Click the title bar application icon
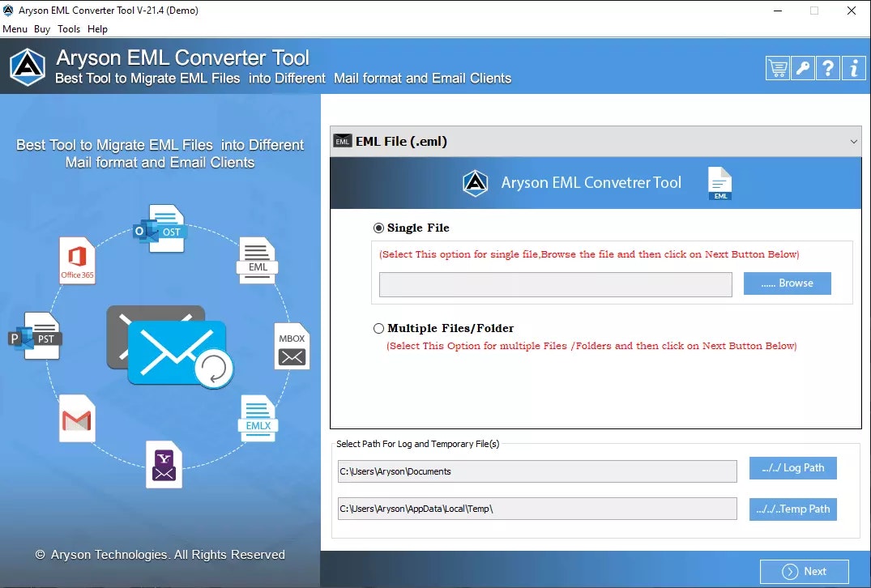871x588 pixels. (x=8, y=10)
